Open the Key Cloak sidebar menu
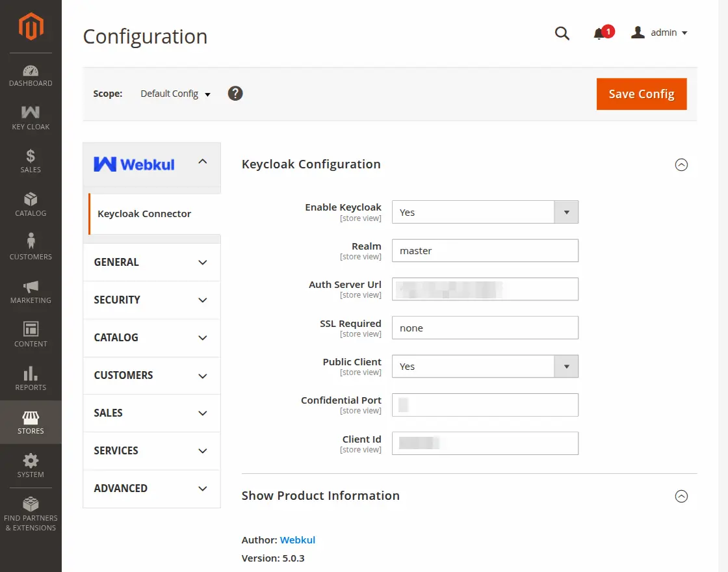 click(x=31, y=118)
